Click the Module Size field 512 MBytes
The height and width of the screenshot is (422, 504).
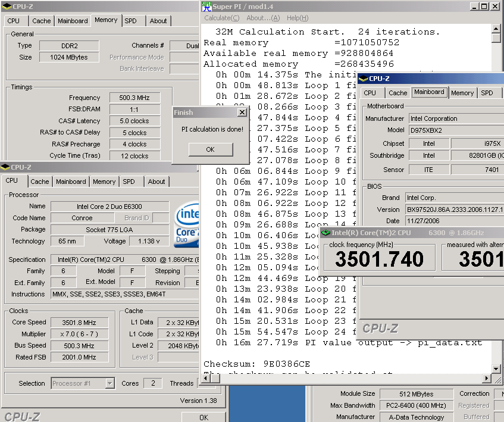tap(417, 394)
